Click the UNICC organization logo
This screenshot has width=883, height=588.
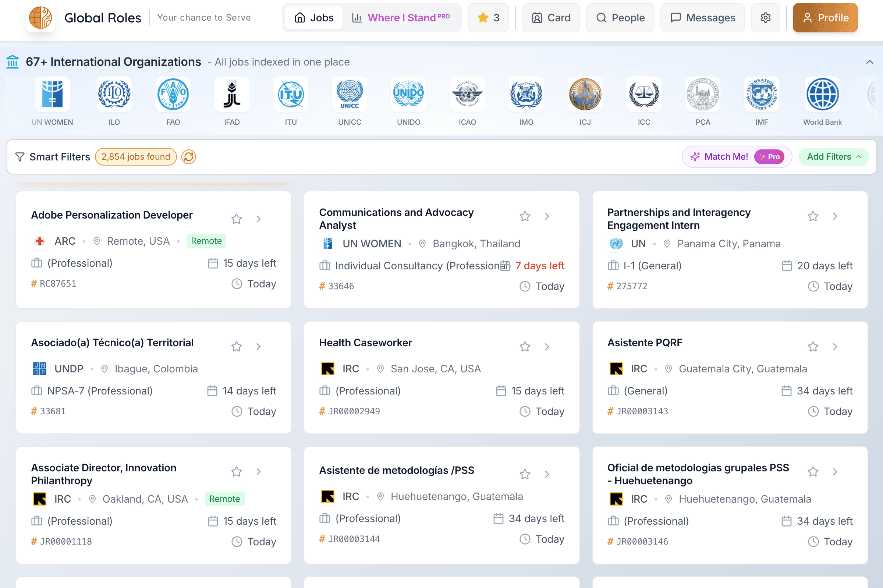point(350,94)
